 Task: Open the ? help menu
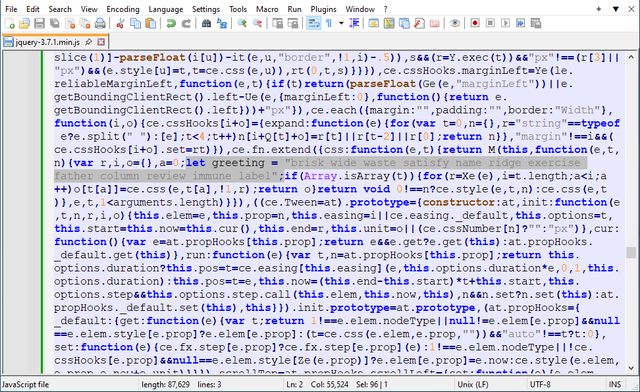385,9
